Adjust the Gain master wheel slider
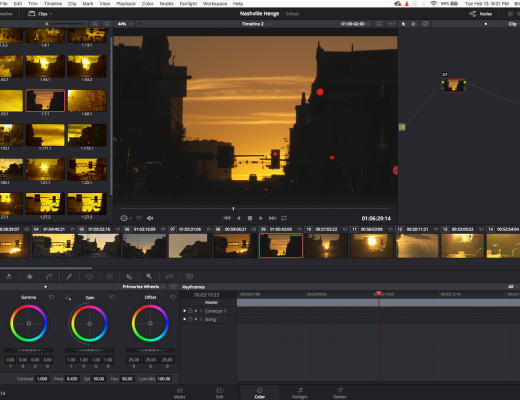 89,350
